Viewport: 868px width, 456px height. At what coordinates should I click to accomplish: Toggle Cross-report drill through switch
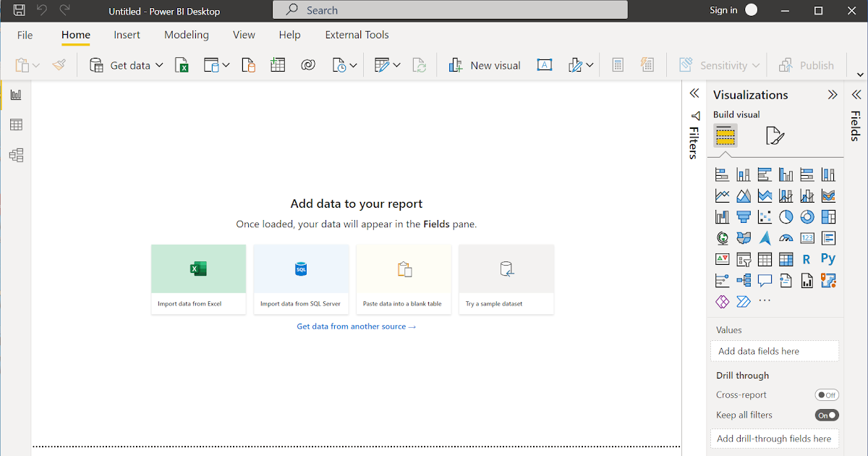[827, 394]
